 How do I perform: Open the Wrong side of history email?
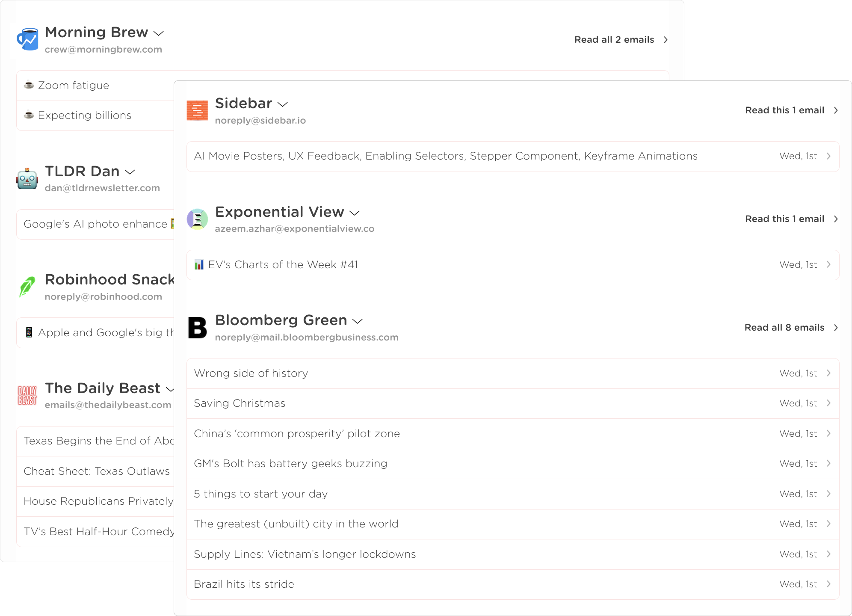click(x=251, y=373)
